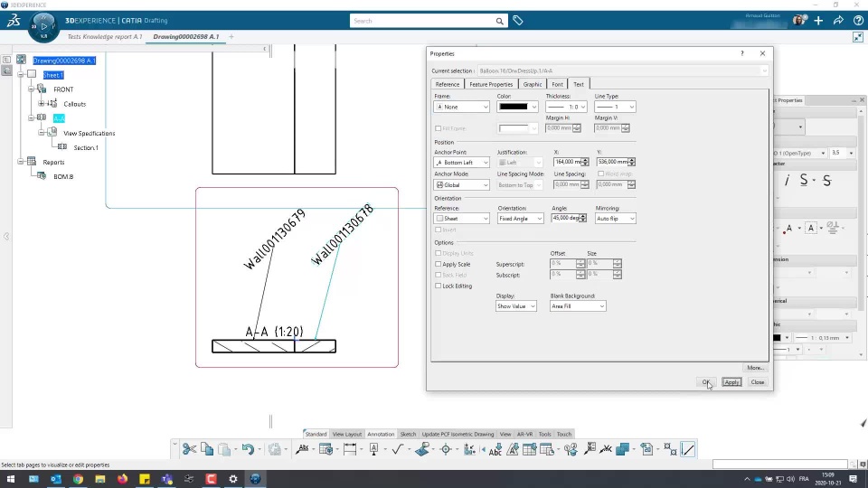Click the Windows Start button

pos(11,479)
